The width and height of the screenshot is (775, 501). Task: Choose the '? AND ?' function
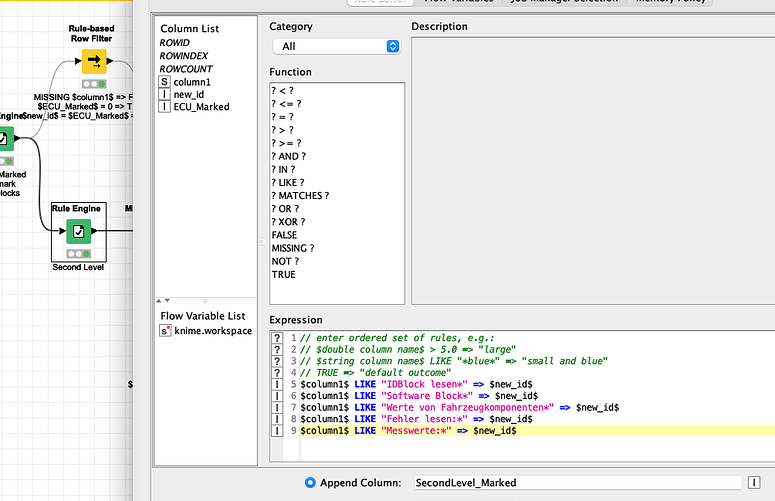tap(289, 156)
